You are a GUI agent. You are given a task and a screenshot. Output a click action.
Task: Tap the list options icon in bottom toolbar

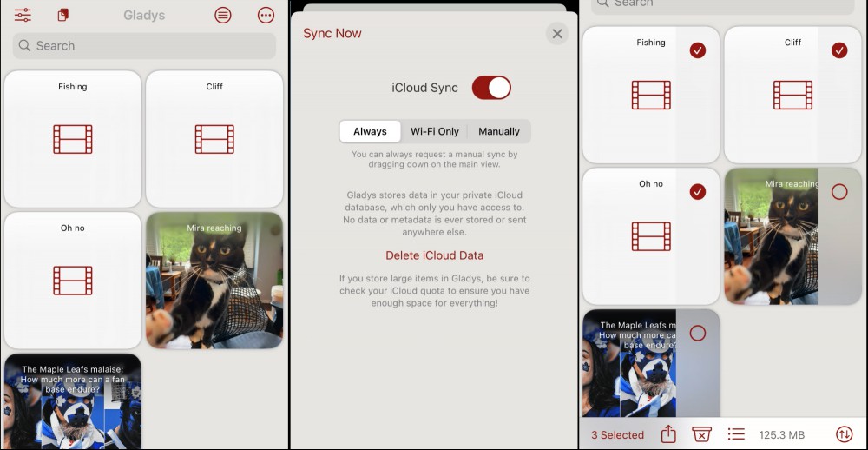(x=736, y=434)
